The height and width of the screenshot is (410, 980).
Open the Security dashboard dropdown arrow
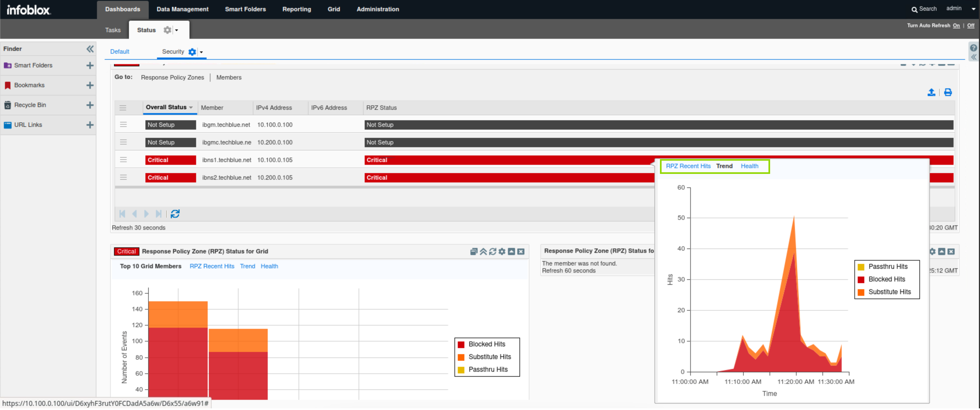coord(201,52)
